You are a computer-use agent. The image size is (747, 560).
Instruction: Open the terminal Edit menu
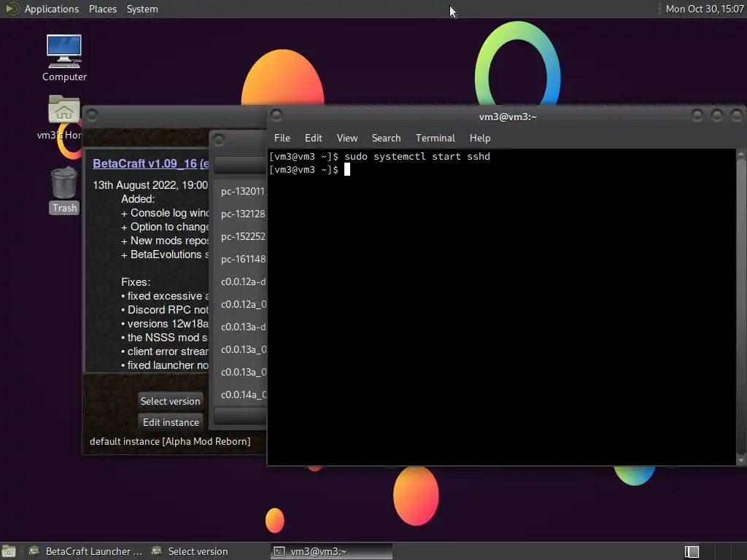click(x=314, y=138)
